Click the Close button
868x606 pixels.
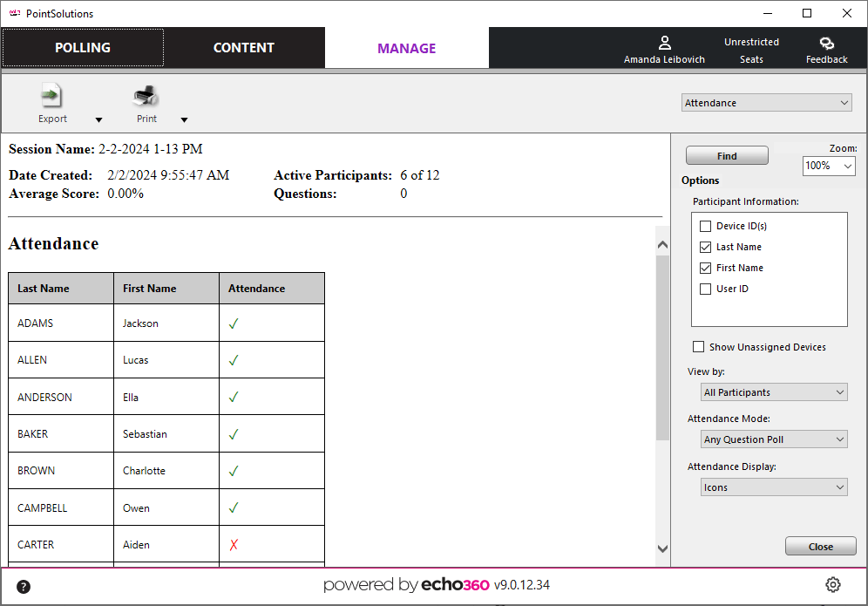(x=820, y=546)
